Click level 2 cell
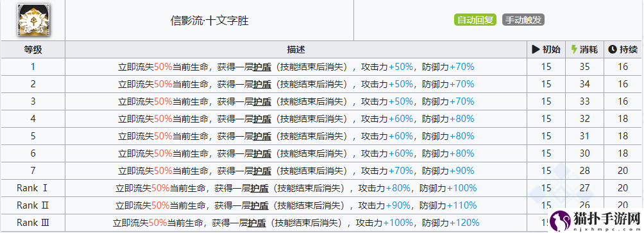This screenshot has width=644, height=233. point(33,84)
